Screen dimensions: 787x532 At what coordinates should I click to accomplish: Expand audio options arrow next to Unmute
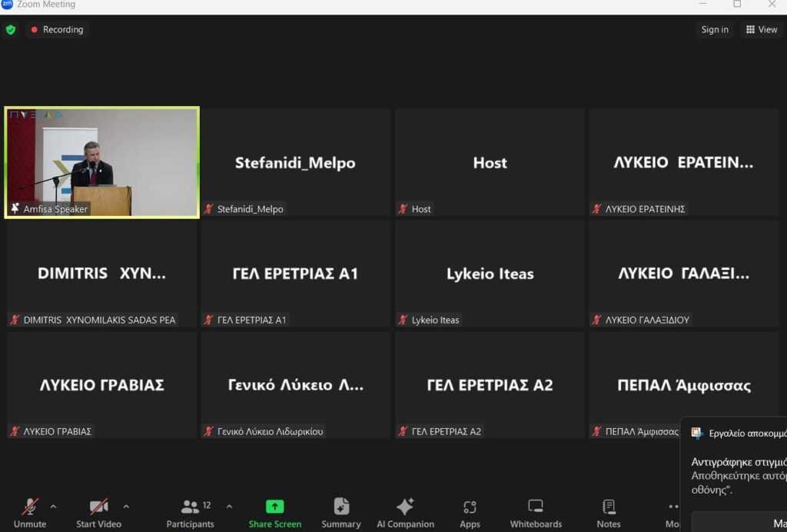(53, 506)
